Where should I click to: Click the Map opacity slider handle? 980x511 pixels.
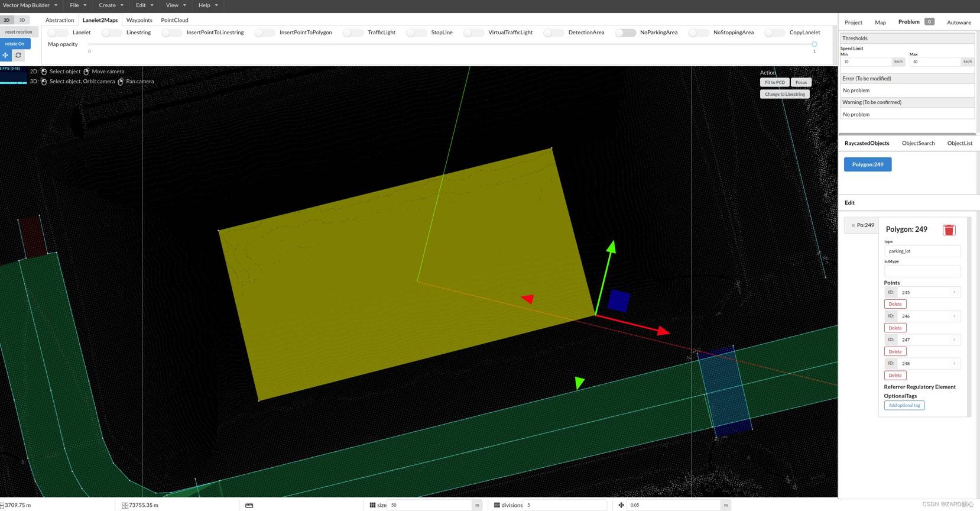click(x=814, y=44)
